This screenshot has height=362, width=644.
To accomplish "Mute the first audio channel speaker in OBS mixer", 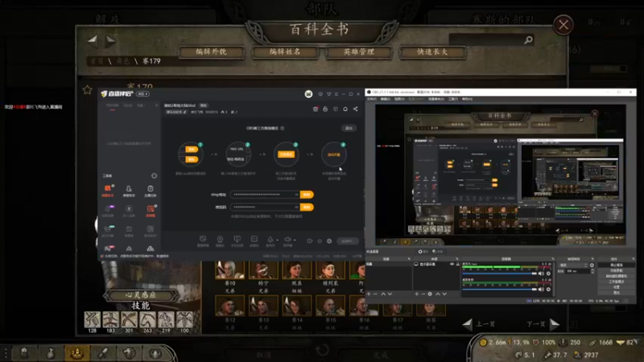I will point(541,274).
